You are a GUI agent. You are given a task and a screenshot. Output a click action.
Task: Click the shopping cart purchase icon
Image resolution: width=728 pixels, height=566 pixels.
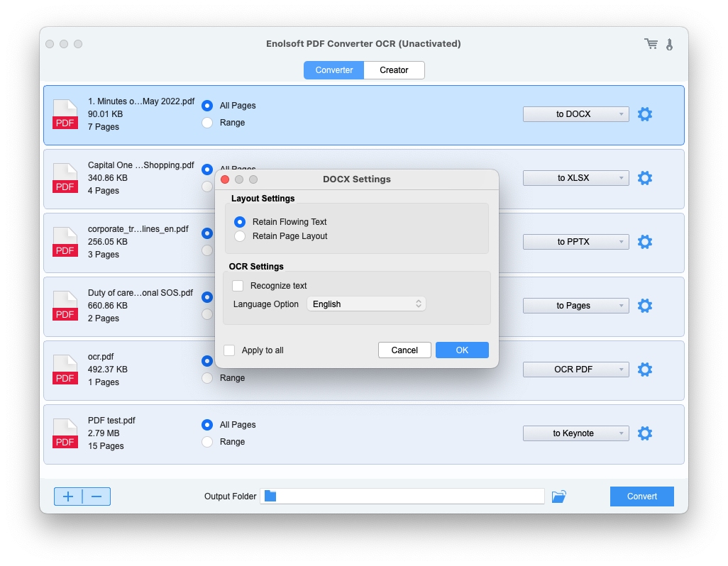tap(651, 44)
